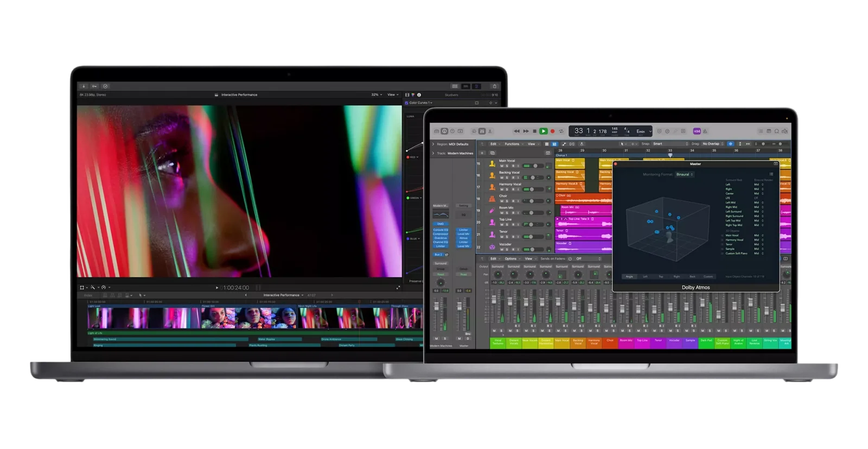Image resolution: width=868 pixels, height=449 pixels.
Task: Open Editors with the scissors icon
Action: pyautogui.click(x=490, y=131)
